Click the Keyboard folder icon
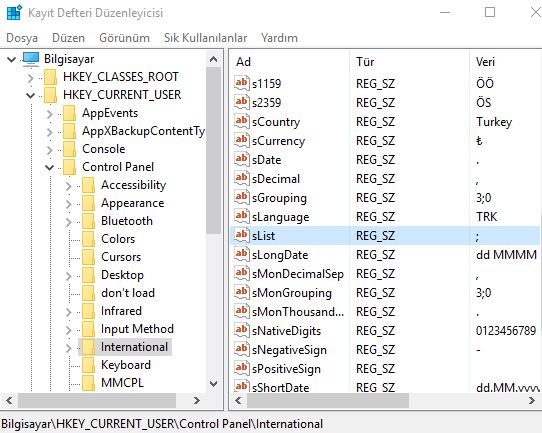 (88, 365)
